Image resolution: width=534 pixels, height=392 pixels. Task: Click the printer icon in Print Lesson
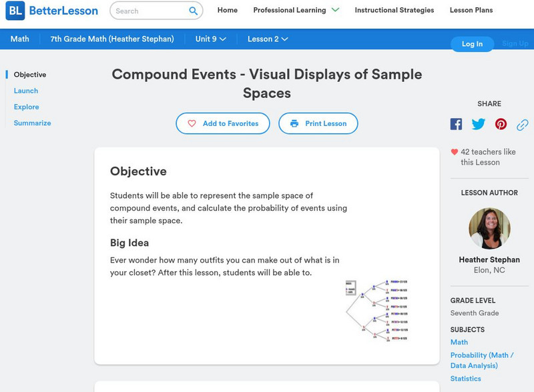coord(294,123)
